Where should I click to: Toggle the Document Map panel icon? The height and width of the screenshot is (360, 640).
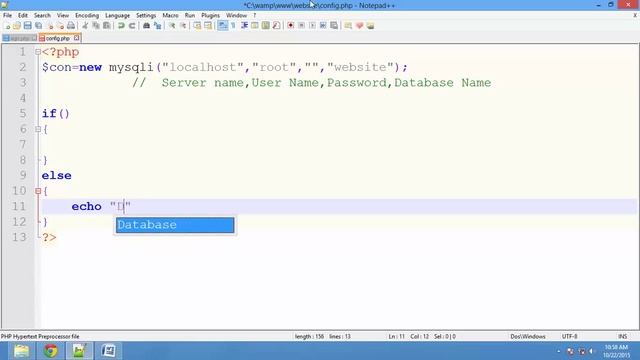[266, 26]
